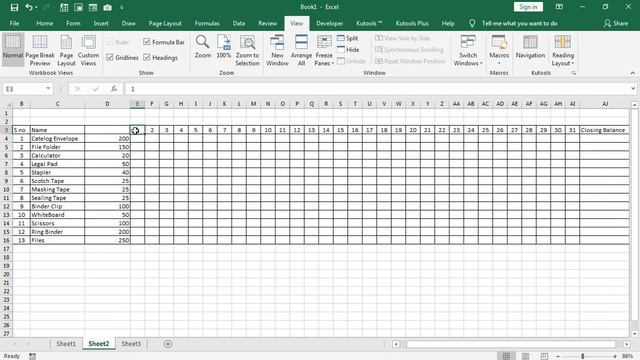640x360 pixels.
Task: Open the Formulas ribbon tab
Action: click(x=207, y=24)
